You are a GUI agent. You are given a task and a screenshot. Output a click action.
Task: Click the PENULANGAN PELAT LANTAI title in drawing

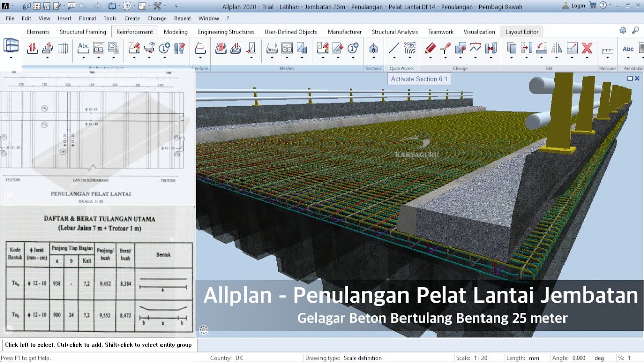tap(91, 193)
